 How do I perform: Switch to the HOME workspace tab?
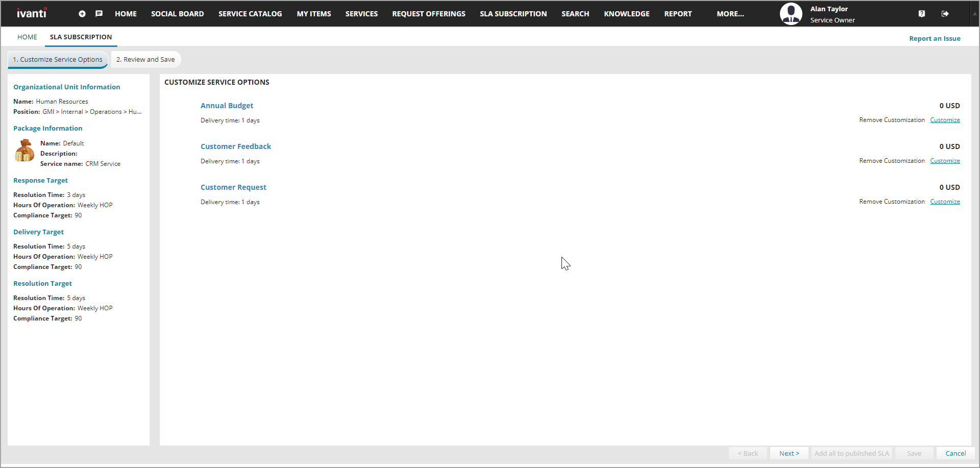pos(27,37)
